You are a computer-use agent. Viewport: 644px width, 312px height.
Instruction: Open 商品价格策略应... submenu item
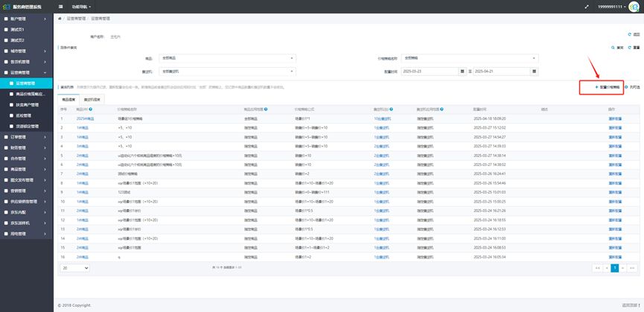coord(27,94)
